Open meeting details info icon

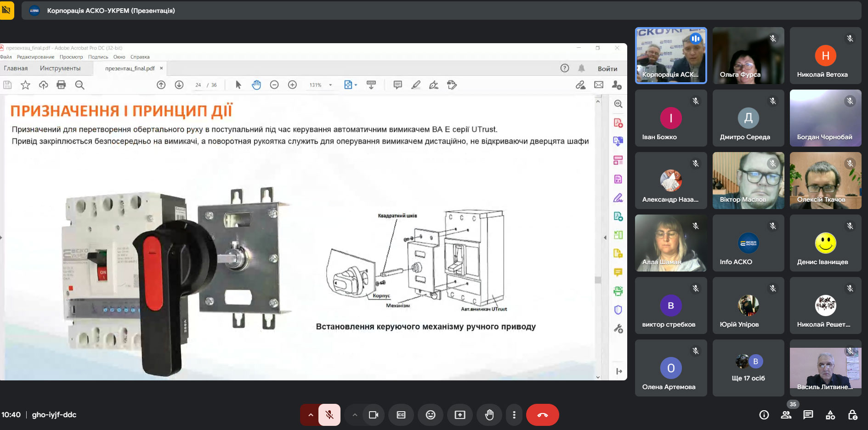coord(764,415)
